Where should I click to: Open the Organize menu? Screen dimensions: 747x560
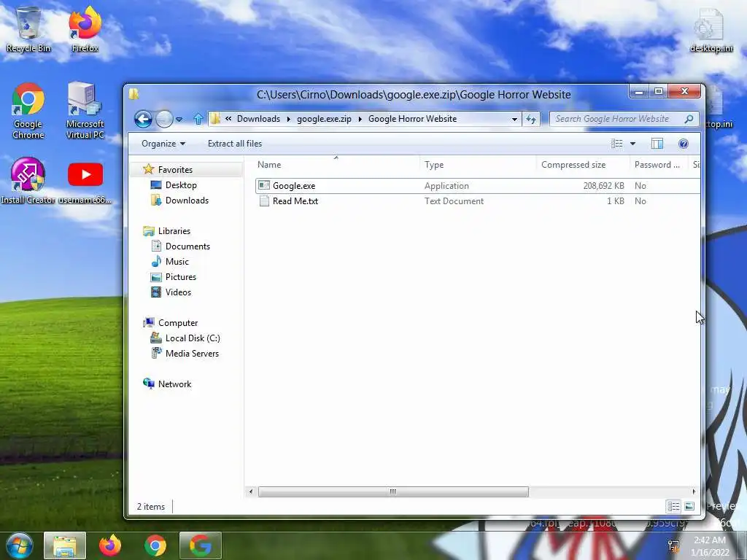163,144
